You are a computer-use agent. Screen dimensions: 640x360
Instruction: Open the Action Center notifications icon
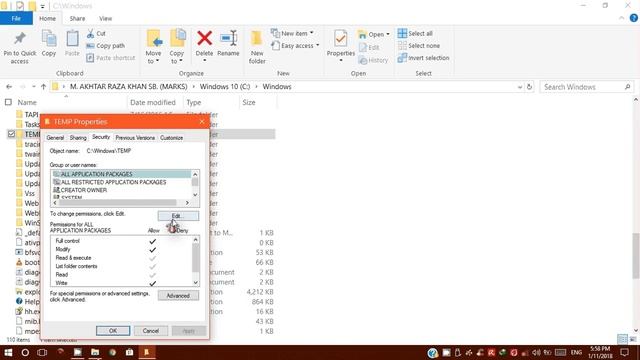tap(624, 352)
